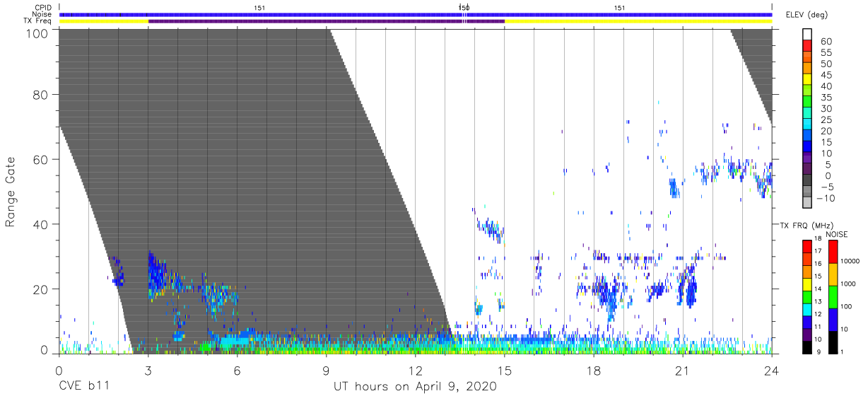Pick the black TX FRQ segment between 10 and 9

point(807,347)
